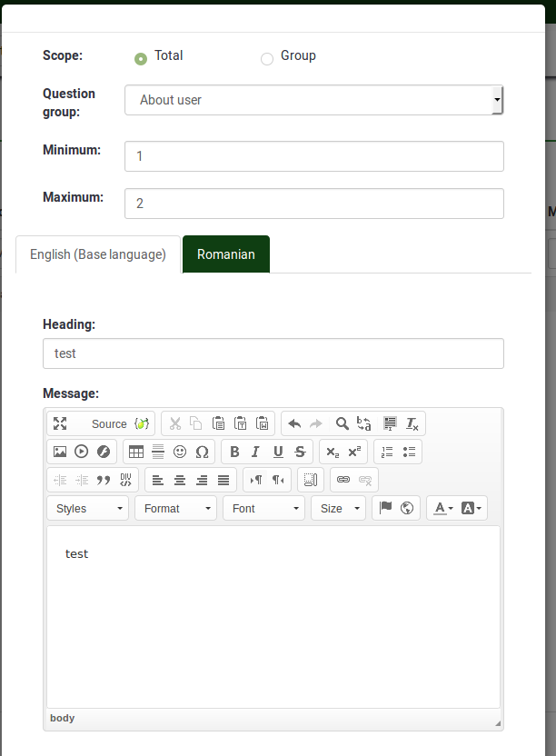
Task: Apply bold formatting
Action: (234, 452)
